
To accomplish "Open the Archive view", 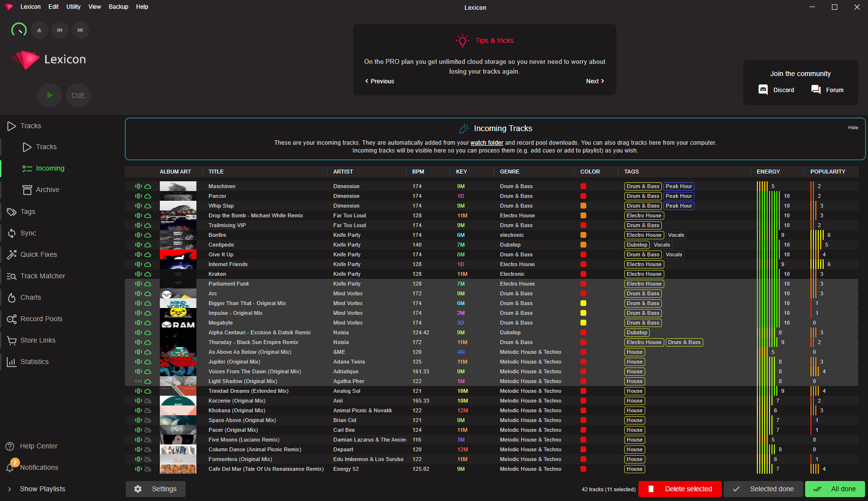I will tap(41, 190).
